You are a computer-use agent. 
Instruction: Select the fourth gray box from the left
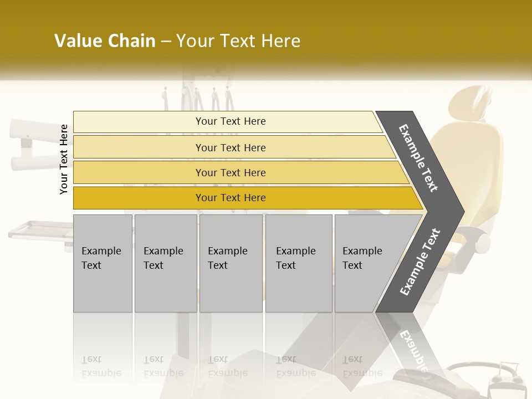pos(299,263)
